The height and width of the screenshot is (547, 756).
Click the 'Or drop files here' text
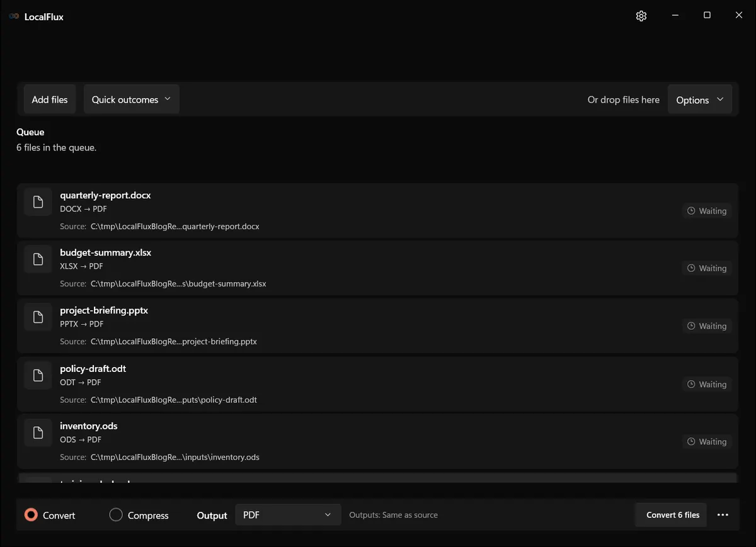(624, 99)
